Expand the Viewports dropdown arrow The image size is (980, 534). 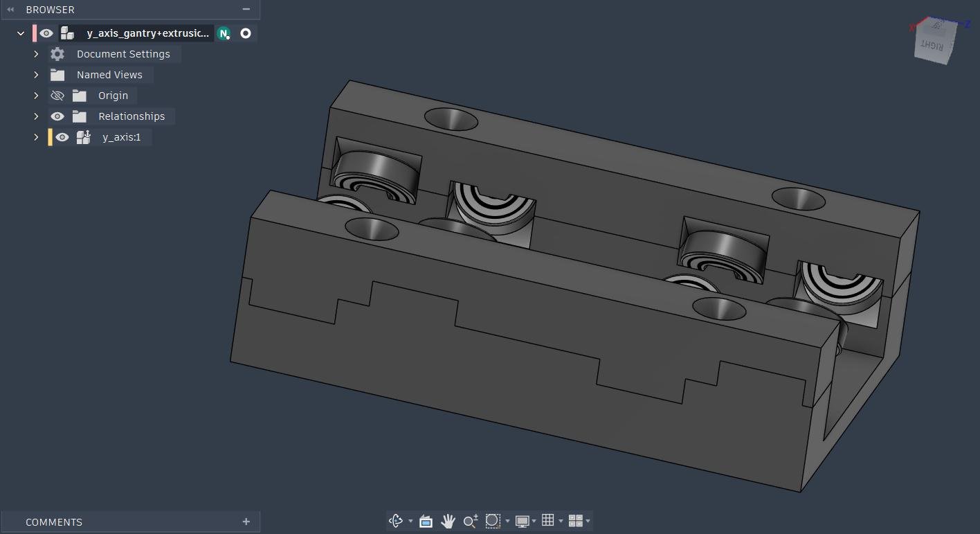[x=588, y=522]
